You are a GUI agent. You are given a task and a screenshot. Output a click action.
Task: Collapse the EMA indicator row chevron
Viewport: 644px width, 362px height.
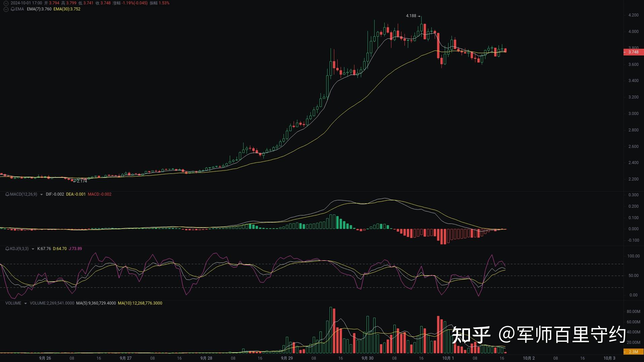tap(6, 9)
